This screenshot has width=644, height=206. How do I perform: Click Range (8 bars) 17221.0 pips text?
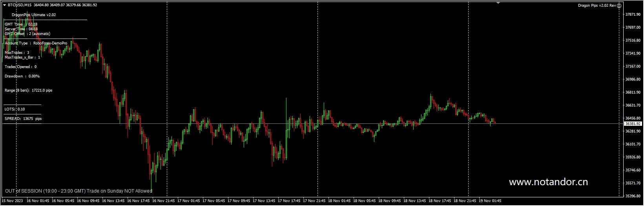29,90
